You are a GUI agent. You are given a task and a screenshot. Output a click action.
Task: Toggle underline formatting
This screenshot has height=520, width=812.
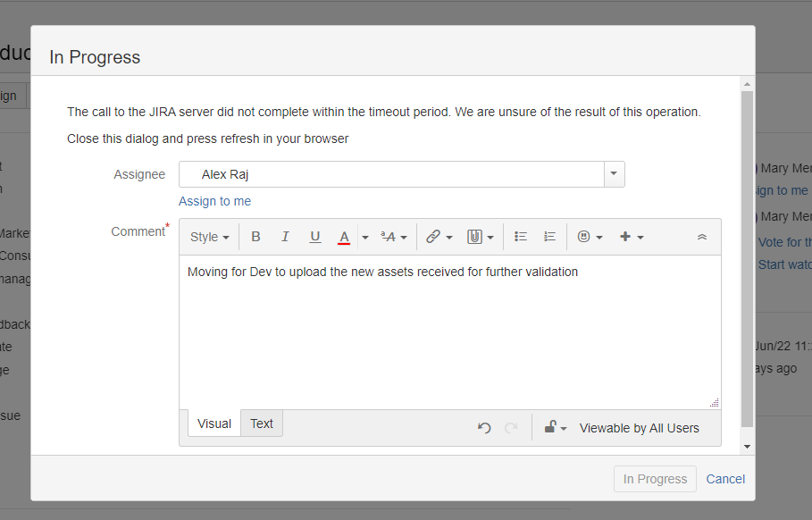[315, 236]
